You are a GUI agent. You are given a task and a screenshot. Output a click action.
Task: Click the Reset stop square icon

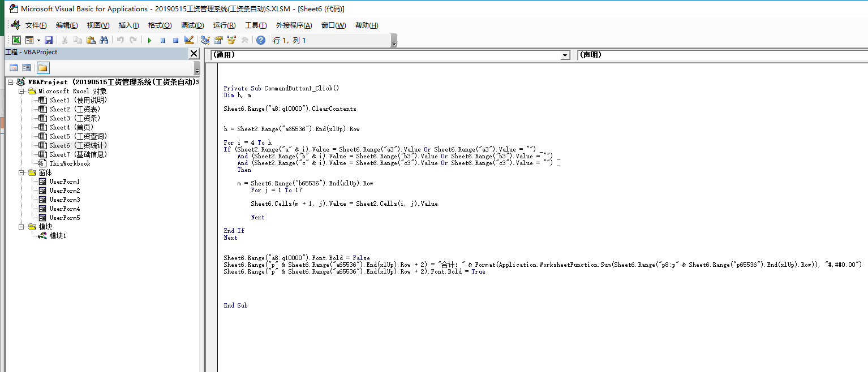coord(175,40)
